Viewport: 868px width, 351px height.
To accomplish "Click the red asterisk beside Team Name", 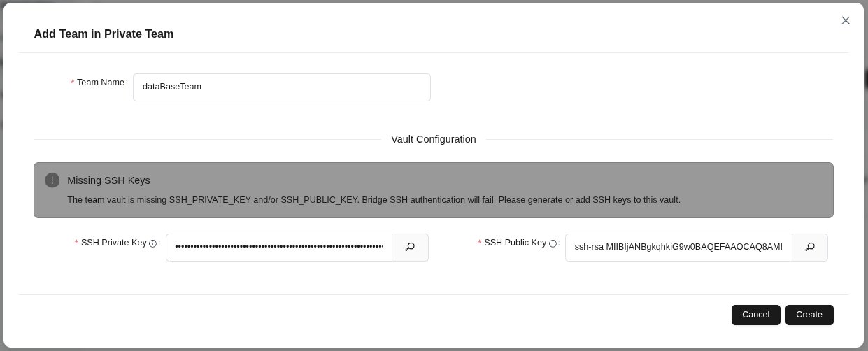I will [x=72, y=83].
